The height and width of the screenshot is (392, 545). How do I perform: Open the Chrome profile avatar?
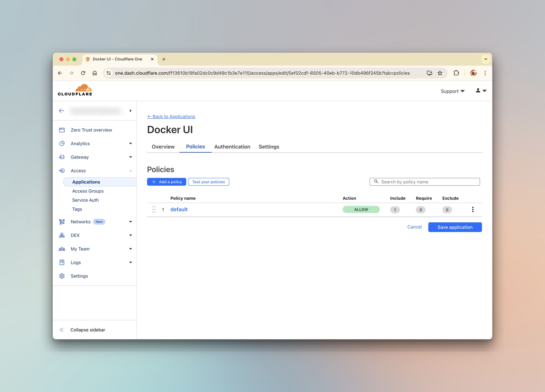473,73
